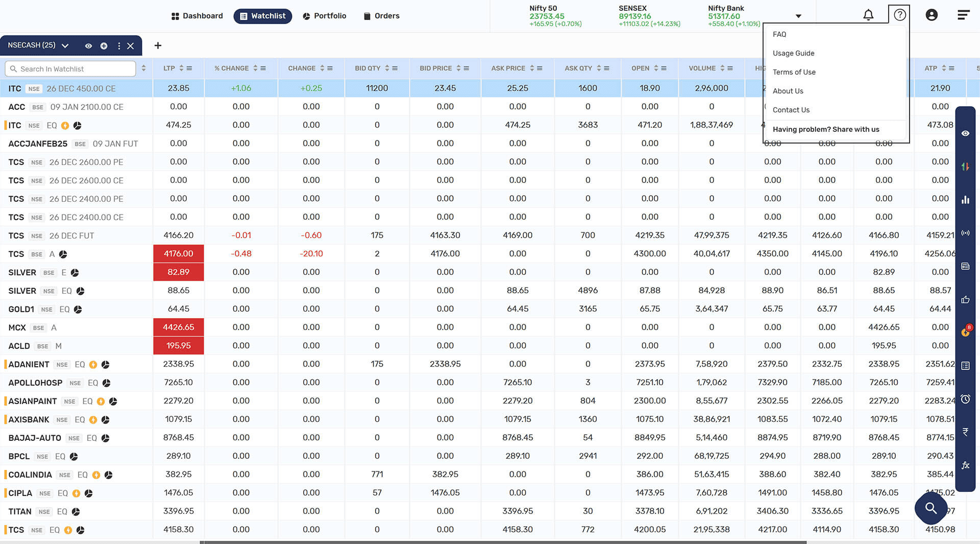This screenshot has width=980, height=544.
Task: Select the ACCJANFEB25 09 JAN FUT row
Action: coord(77,144)
